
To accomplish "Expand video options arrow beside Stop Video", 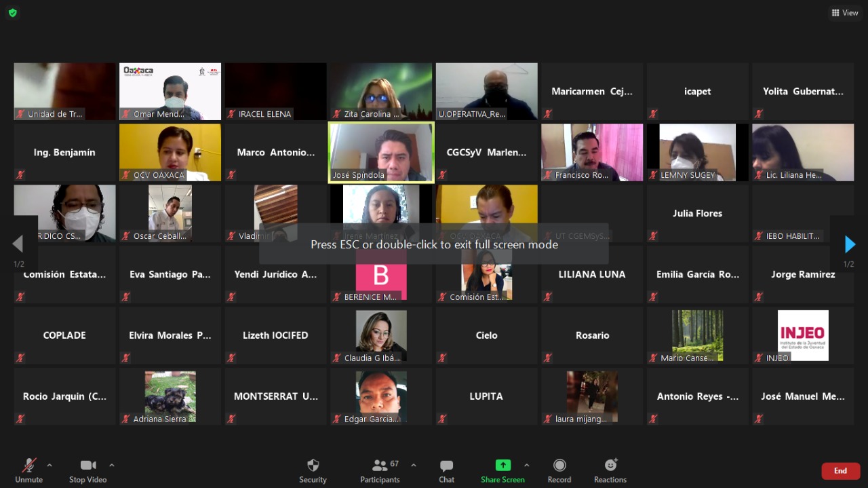I will tap(112, 466).
